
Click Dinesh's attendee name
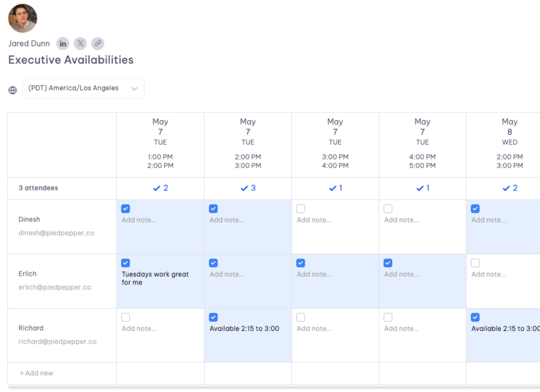point(29,219)
